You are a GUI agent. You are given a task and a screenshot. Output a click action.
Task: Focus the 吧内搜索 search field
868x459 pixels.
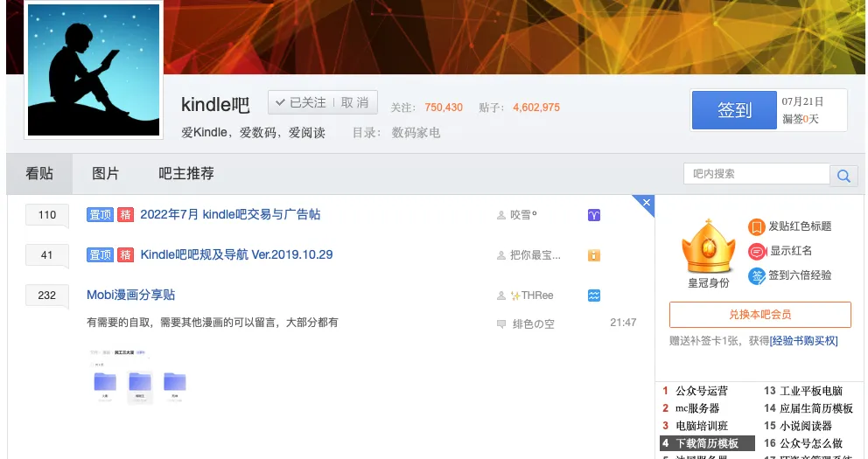tap(756, 174)
